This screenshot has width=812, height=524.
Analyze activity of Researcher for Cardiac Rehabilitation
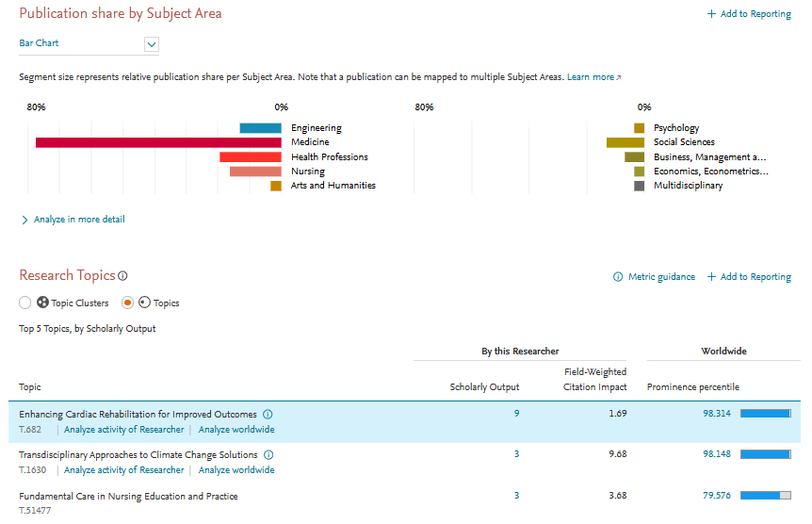point(124,430)
